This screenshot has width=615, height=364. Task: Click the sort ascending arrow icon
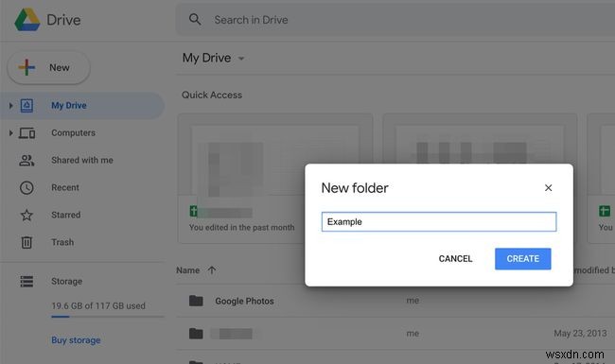coord(212,270)
